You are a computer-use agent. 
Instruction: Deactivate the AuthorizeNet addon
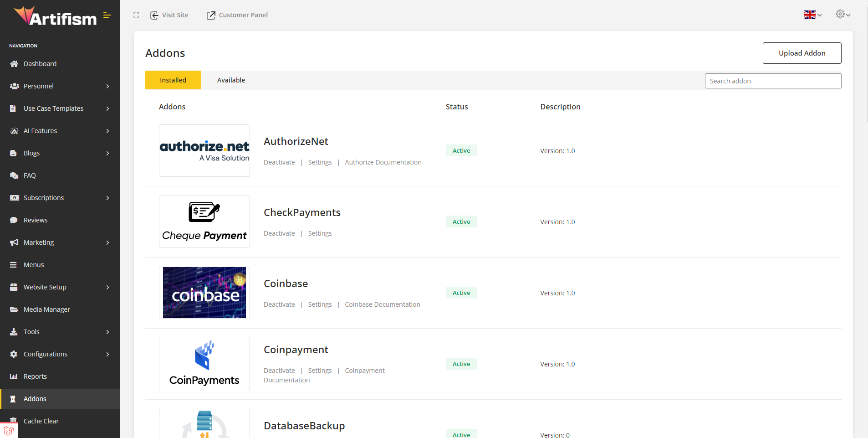[279, 162]
